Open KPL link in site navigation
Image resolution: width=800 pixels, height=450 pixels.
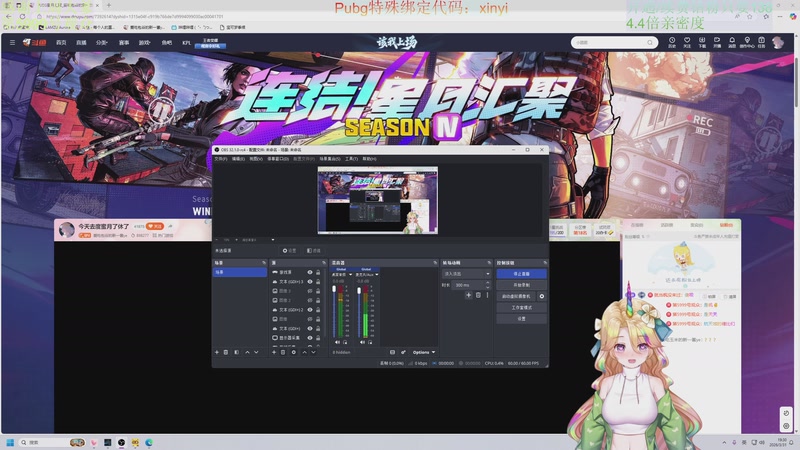pos(186,42)
